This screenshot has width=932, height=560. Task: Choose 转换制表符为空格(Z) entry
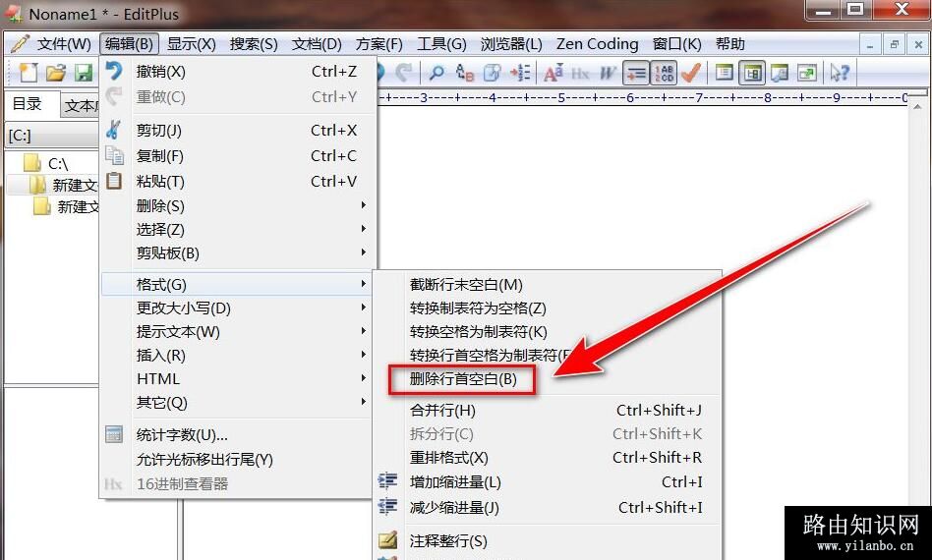pyautogui.click(x=547, y=308)
